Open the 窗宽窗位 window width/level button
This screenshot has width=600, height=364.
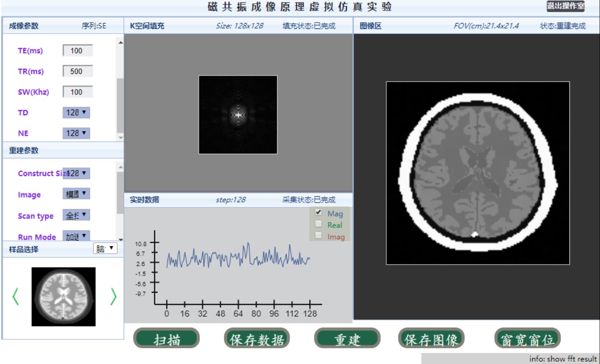click(x=527, y=339)
